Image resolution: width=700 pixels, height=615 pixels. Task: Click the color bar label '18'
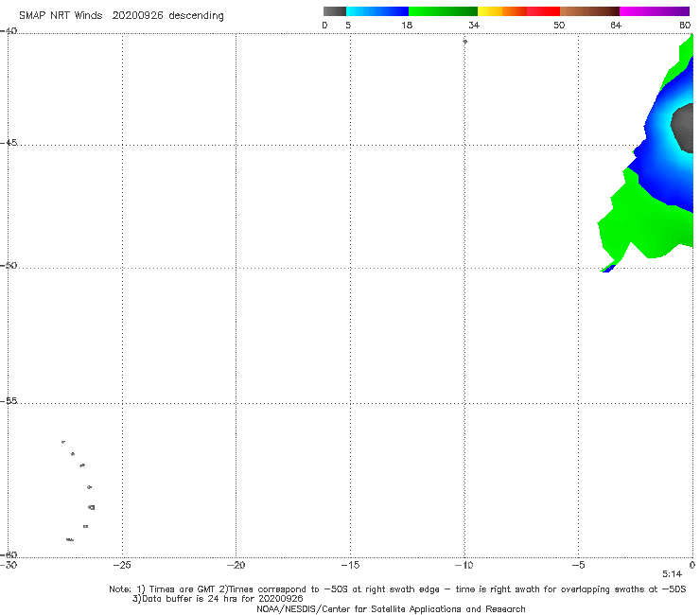click(407, 26)
